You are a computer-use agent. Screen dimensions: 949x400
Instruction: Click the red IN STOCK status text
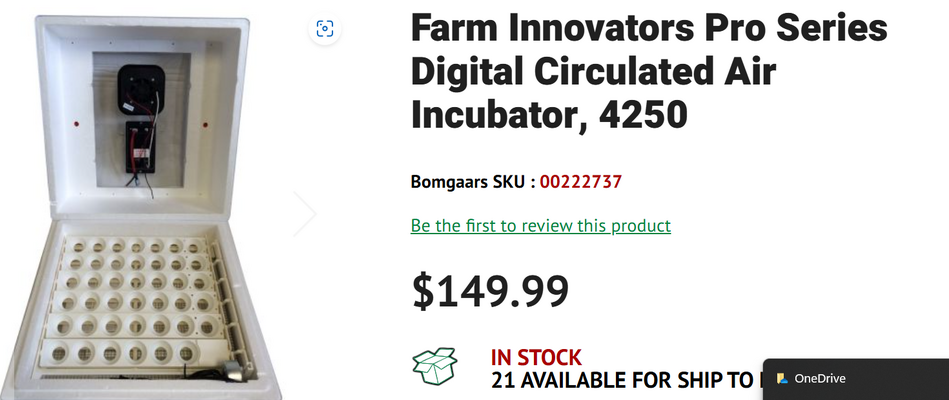coord(536,357)
